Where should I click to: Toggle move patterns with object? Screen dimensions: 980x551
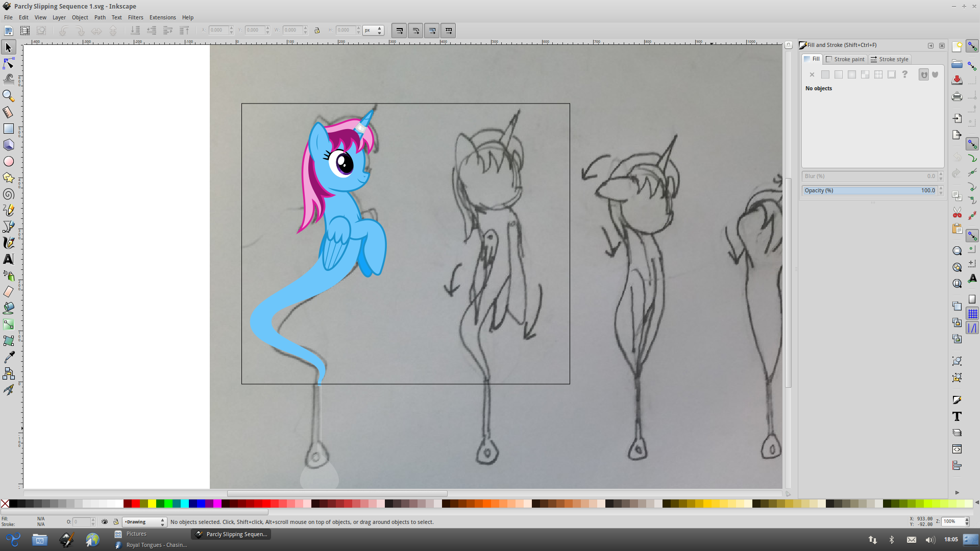point(448,31)
